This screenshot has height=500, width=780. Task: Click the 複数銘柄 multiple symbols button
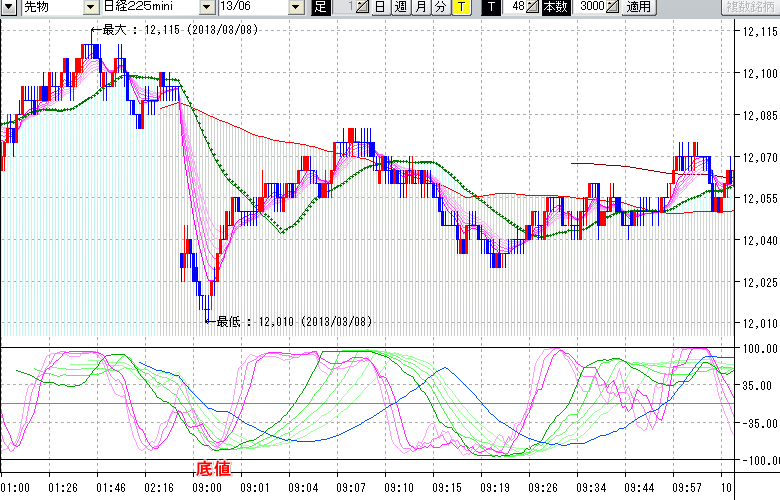coord(748,7)
